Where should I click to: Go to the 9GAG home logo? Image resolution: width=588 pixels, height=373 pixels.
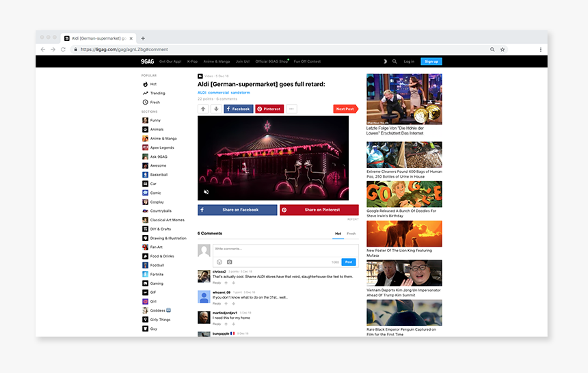[146, 61]
